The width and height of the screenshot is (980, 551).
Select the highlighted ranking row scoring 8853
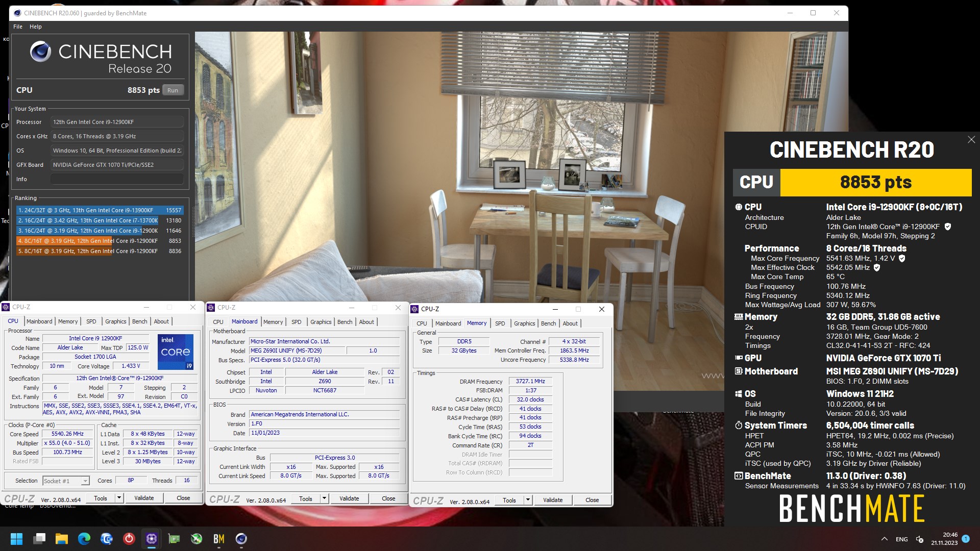(x=100, y=241)
